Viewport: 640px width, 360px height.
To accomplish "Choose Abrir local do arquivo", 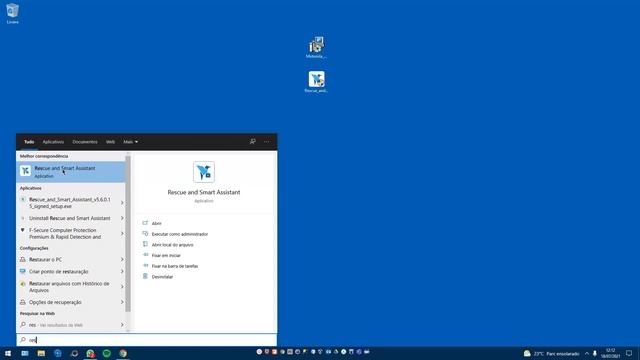I will click(x=172, y=244).
